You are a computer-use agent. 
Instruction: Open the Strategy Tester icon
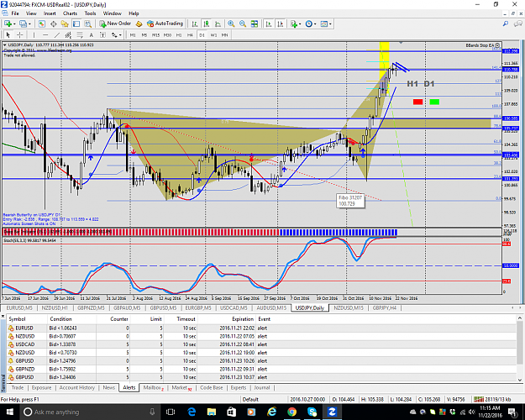pyautogui.click(x=87, y=24)
